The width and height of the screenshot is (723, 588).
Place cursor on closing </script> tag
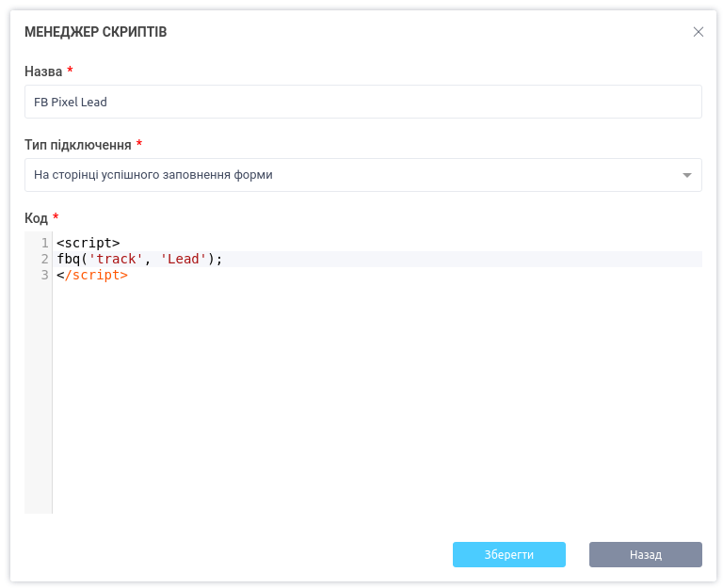(94, 276)
